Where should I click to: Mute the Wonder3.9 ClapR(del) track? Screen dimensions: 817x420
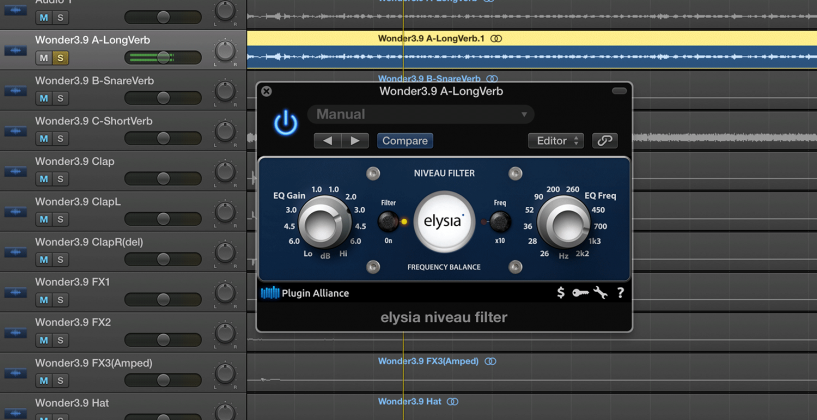tap(44, 260)
